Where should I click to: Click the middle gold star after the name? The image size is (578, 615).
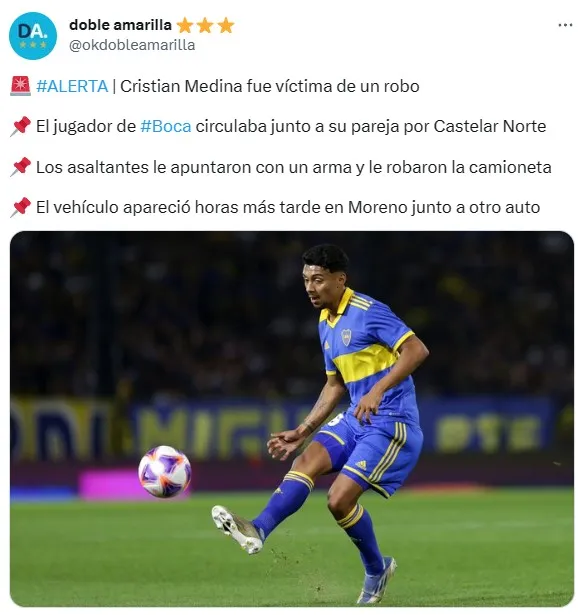point(205,26)
